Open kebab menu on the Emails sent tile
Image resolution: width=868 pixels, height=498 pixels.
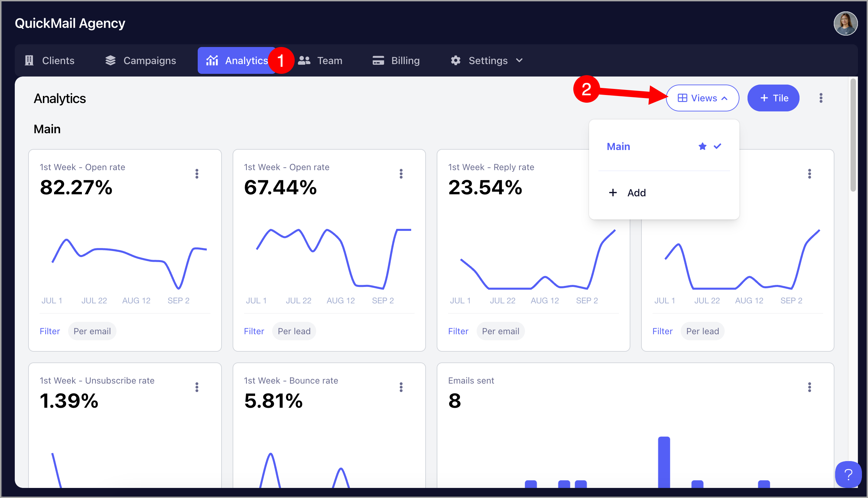tap(809, 387)
